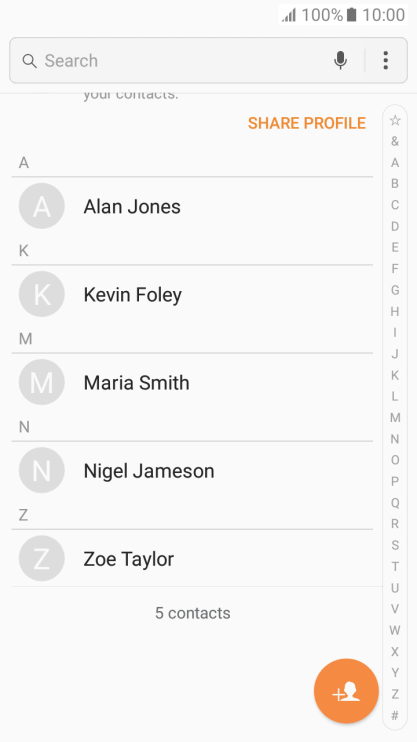Tap the SHARE PROFILE button
This screenshot has height=742, width=417.
click(307, 123)
